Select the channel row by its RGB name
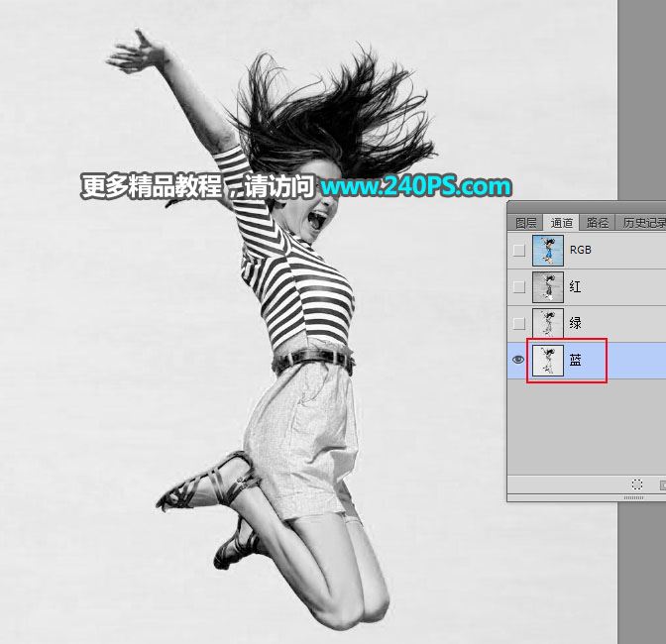The height and width of the screenshot is (644, 666). pyautogui.click(x=581, y=251)
